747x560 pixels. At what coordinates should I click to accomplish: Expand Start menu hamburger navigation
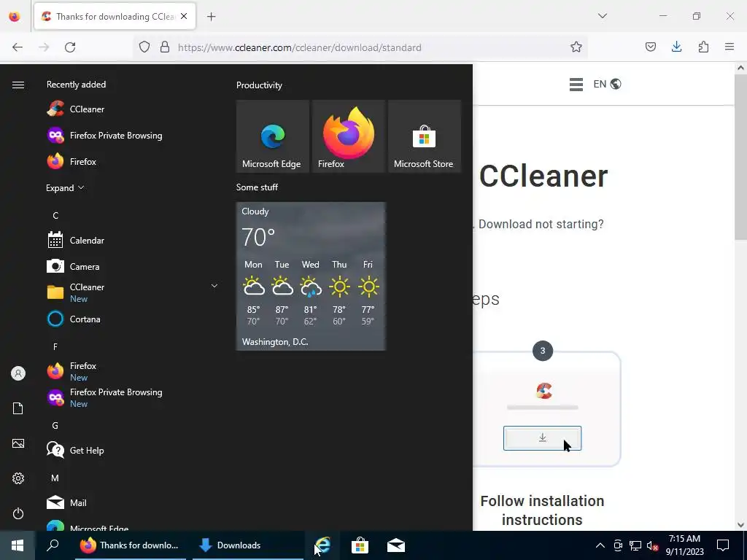click(18, 85)
